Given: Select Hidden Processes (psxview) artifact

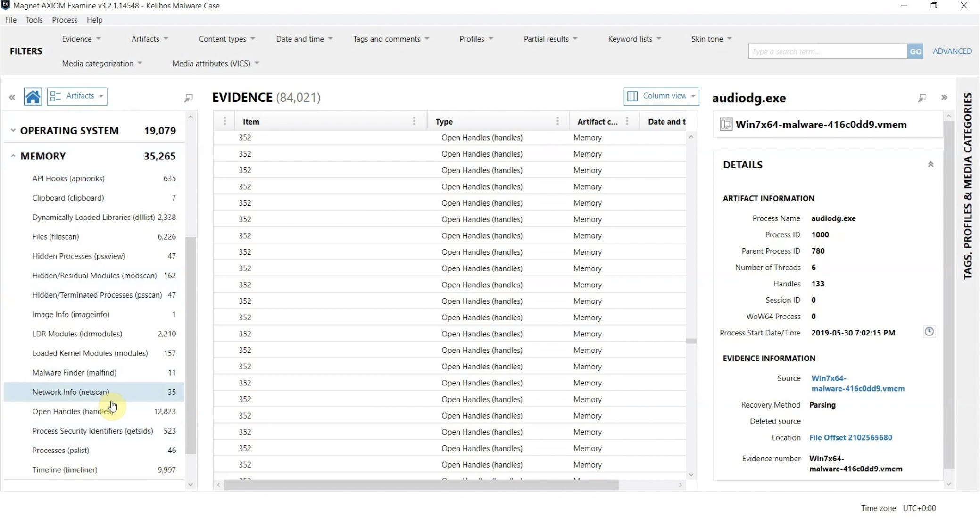Looking at the screenshot, I should click(94, 256).
